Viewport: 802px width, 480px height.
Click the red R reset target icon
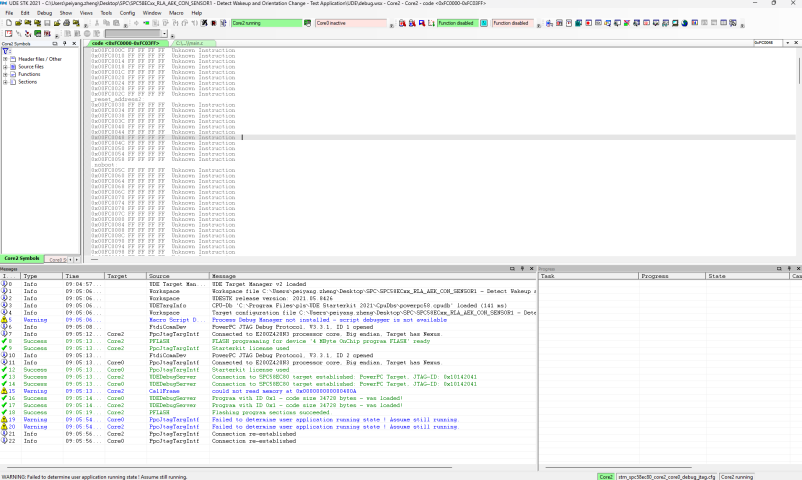214,23
